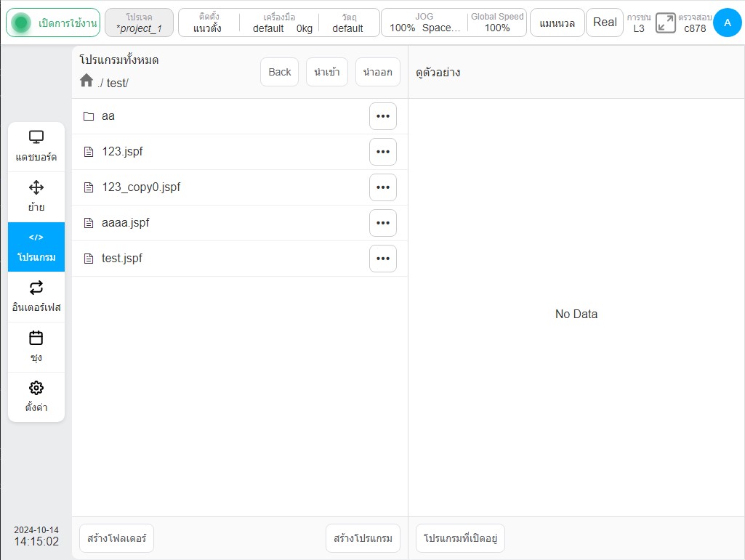The height and width of the screenshot is (560, 745).
Task: Open the more options for aaaa.jspf
Action: [383, 223]
